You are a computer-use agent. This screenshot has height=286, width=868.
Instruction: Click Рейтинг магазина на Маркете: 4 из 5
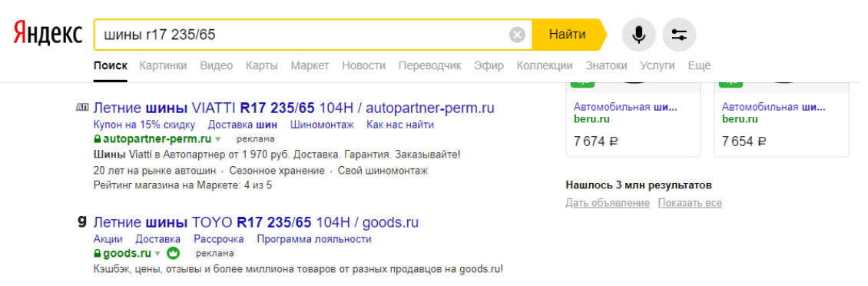pyautogui.click(x=183, y=185)
